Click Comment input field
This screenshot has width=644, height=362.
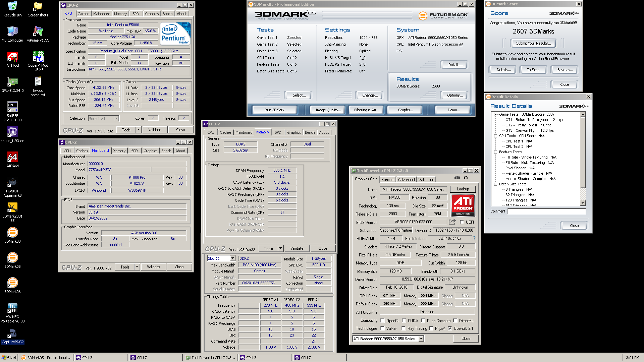tap(546, 211)
